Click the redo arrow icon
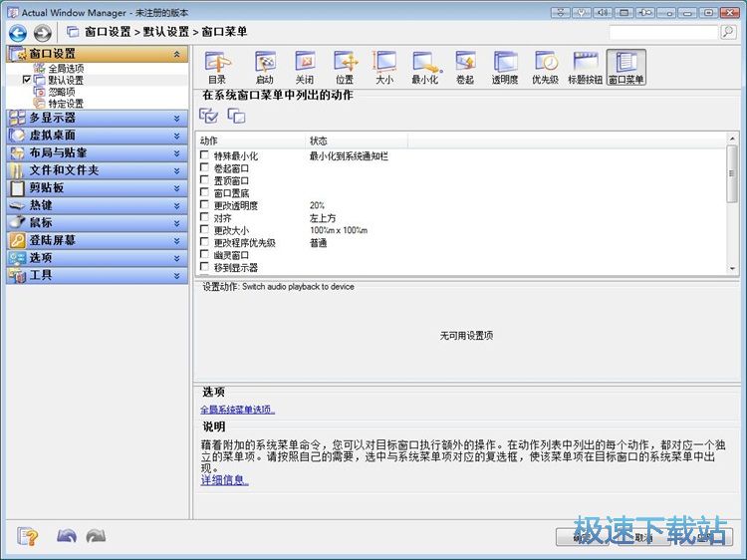Screen dimensions: 747x560 (96, 536)
